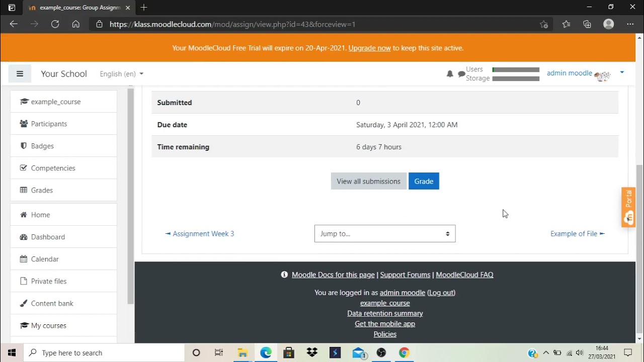Click the Windows taskbar search box

(105, 352)
